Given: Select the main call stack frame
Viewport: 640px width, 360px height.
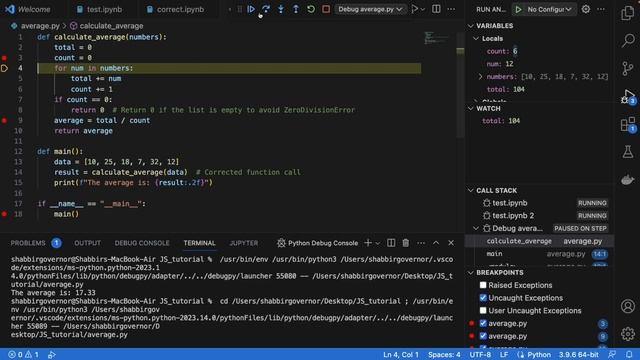Looking at the screenshot, I should 539,254.
